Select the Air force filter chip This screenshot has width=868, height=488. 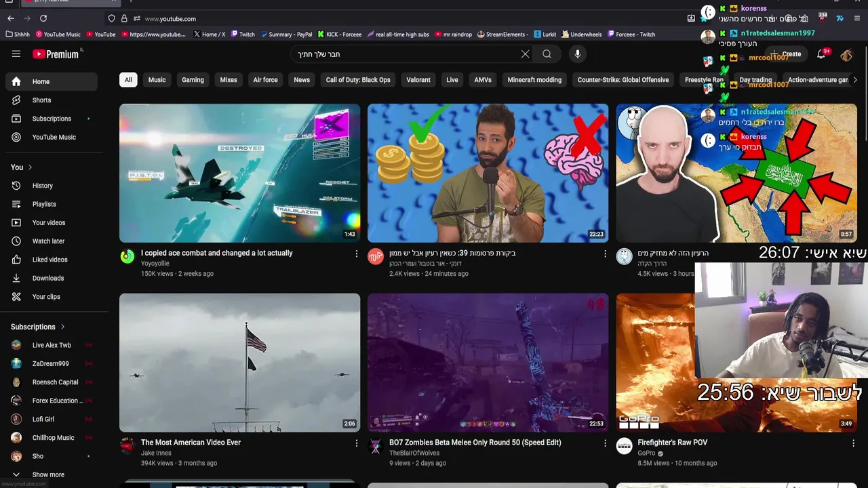click(265, 80)
